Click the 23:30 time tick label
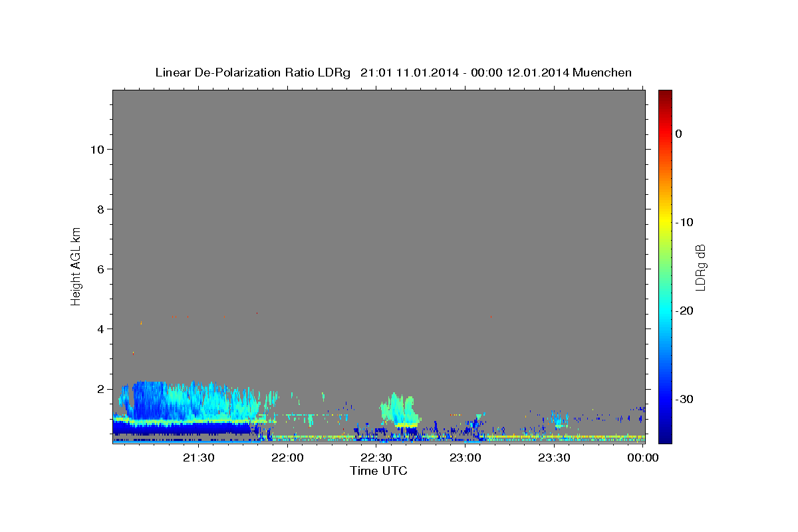Viewport: 798px width, 532px height. click(x=554, y=458)
